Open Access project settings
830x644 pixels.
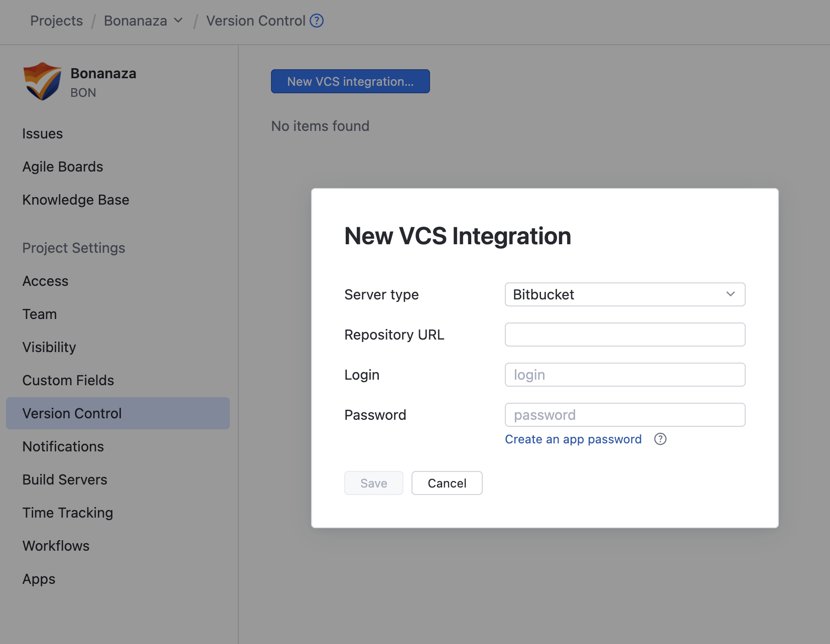pyautogui.click(x=45, y=281)
